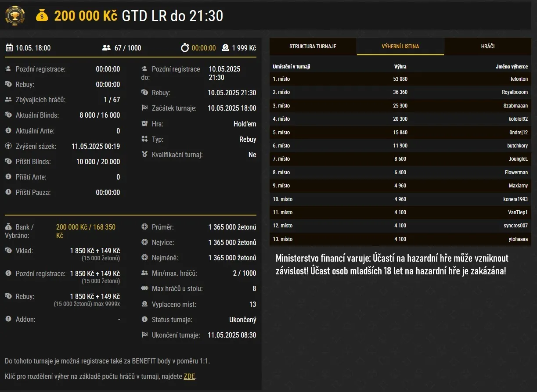Open the ZDE link for payout structure
The height and width of the screenshot is (392, 537).
click(x=189, y=376)
